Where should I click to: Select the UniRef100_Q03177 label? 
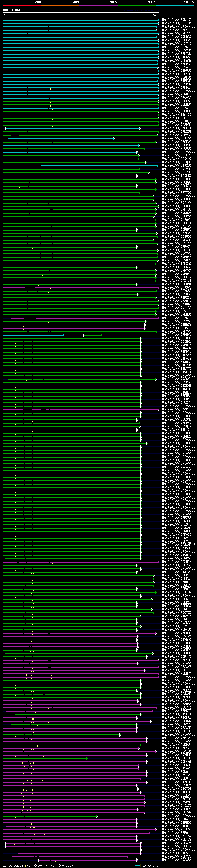[x=177, y=806]
